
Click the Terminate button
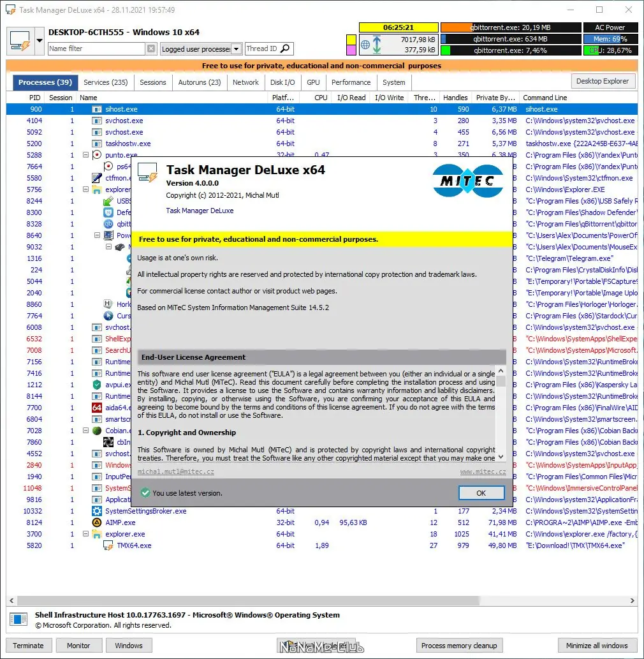point(28,646)
